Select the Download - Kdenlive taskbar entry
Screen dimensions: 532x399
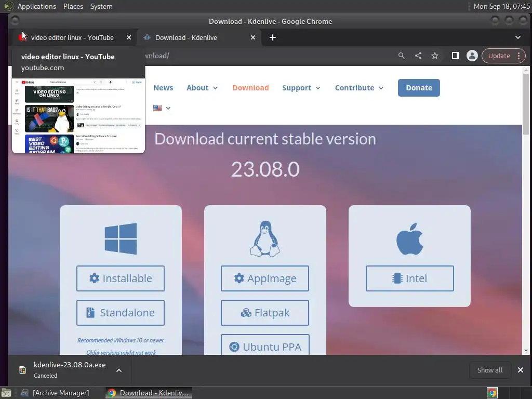(149, 393)
